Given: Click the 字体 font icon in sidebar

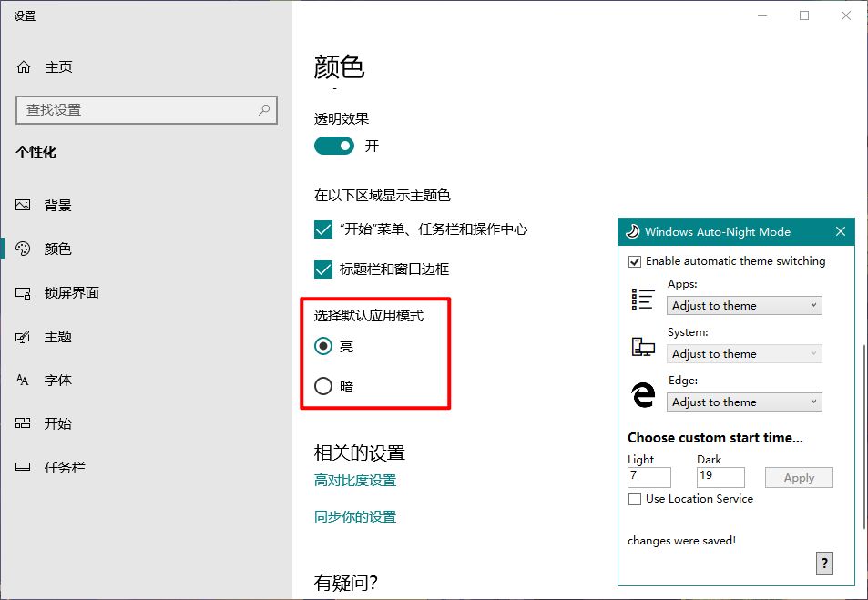Looking at the screenshot, I should point(23,381).
